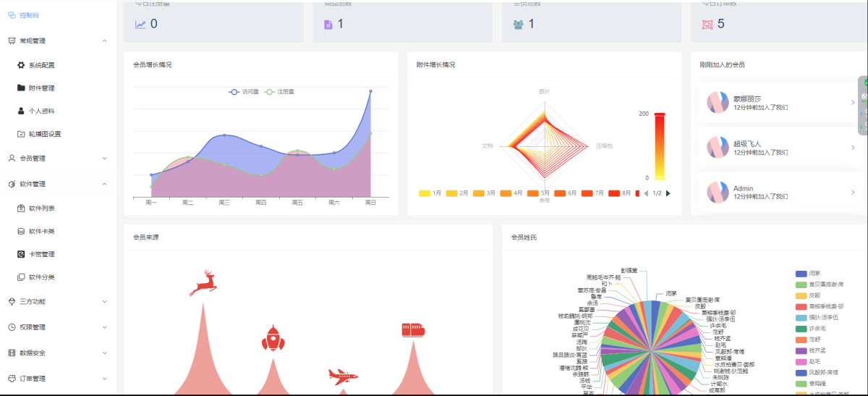This screenshot has width=868, height=396.
Task: Collapse the 常规管理 menu group
Action: tap(58, 41)
